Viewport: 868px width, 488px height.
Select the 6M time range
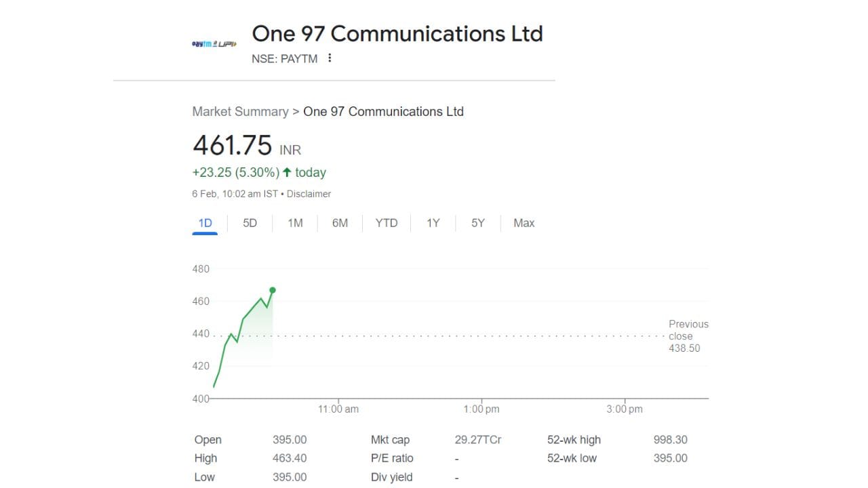pyautogui.click(x=340, y=223)
